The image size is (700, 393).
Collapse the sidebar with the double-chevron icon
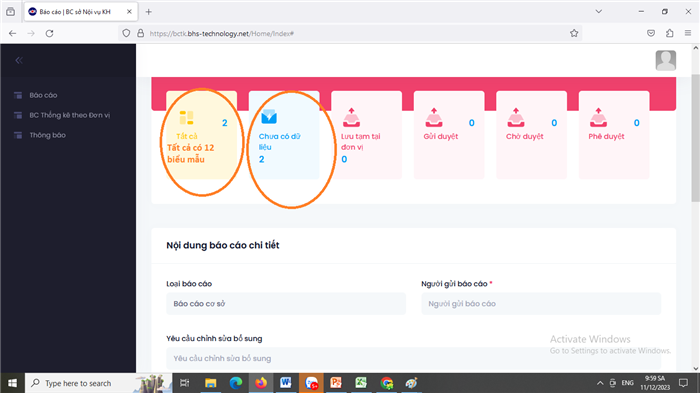coord(19,60)
